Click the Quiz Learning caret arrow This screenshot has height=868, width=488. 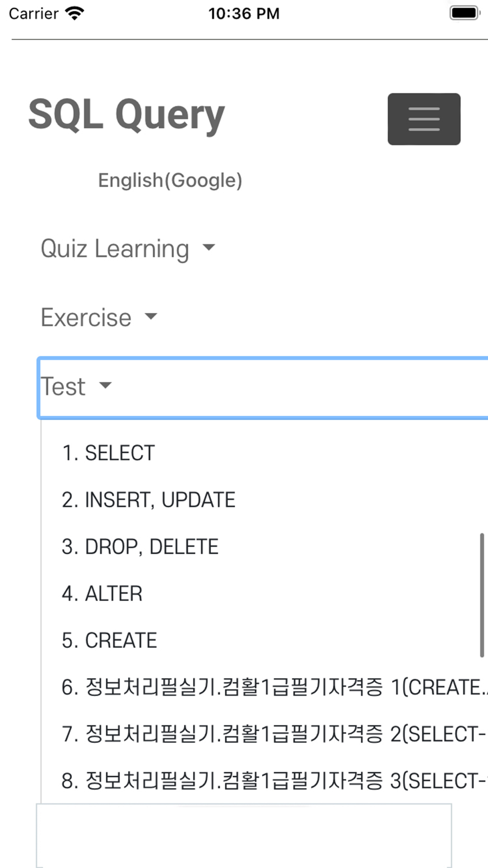point(209,248)
